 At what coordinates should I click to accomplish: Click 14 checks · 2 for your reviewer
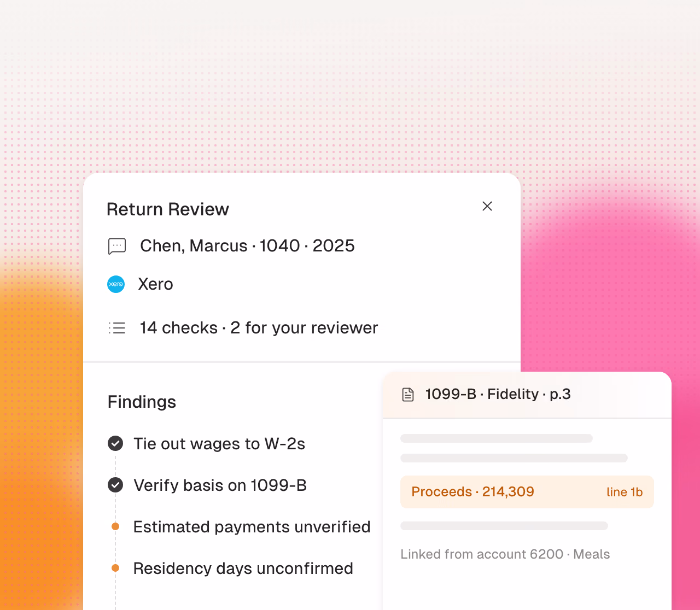click(x=259, y=328)
